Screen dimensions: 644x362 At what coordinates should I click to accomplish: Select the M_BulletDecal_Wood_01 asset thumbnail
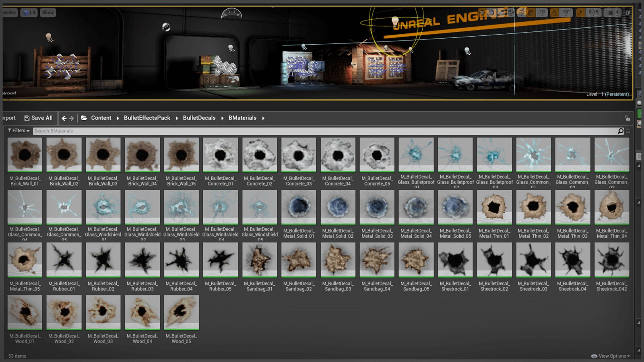[25, 312]
